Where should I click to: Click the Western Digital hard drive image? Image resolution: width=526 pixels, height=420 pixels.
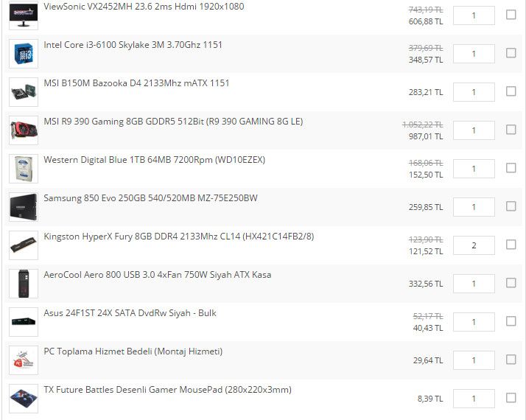click(x=24, y=169)
